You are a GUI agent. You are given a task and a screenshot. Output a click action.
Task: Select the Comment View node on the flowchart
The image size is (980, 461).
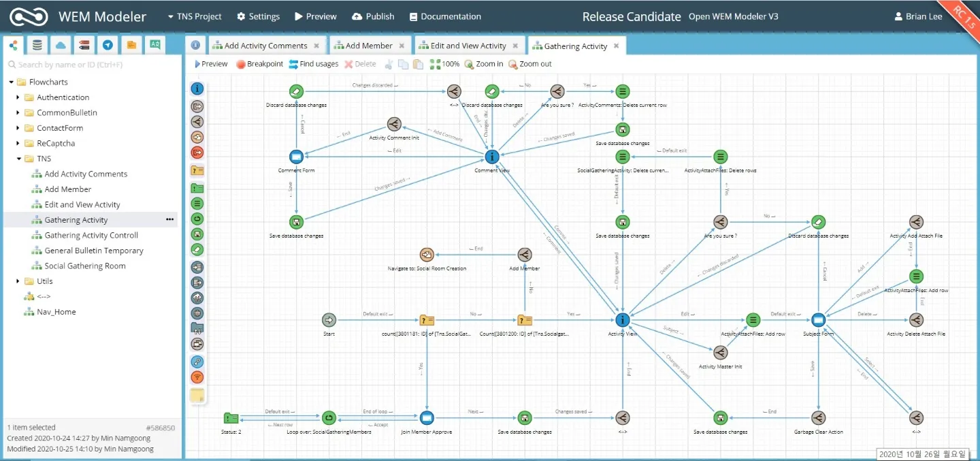(492, 157)
